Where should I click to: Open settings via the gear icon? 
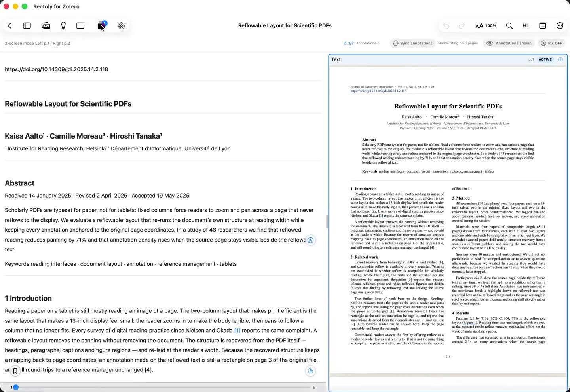tap(122, 25)
